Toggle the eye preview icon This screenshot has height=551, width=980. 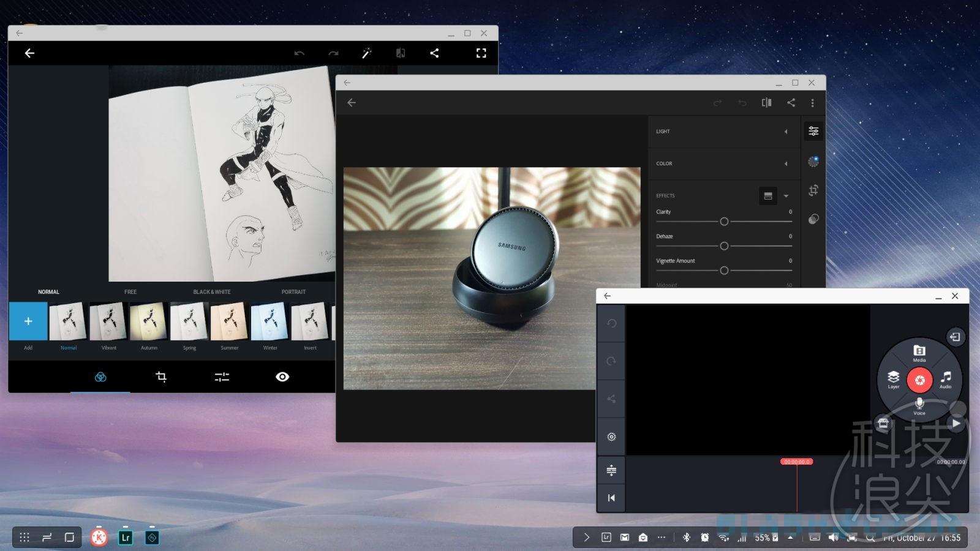pos(282,377)
